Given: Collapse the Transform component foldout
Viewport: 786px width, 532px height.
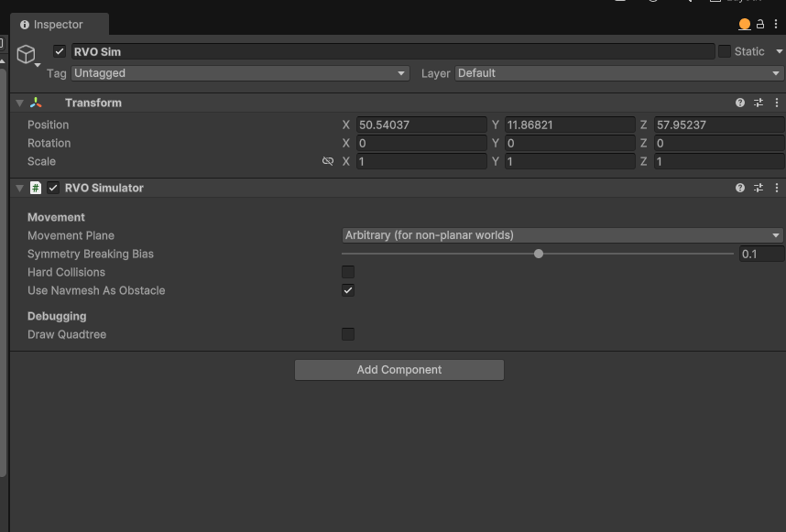Looking at the screenshot, I should pos(19,103).
